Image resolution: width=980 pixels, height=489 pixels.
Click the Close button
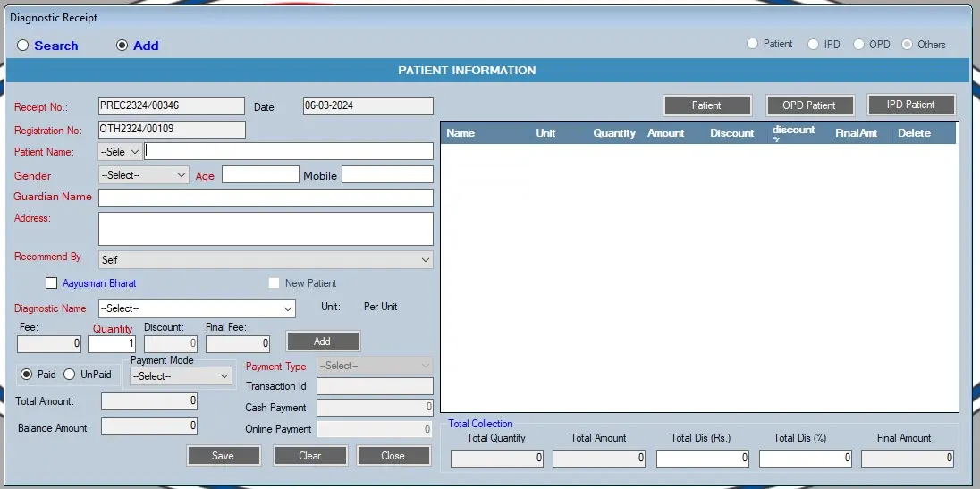pos(393,456)
